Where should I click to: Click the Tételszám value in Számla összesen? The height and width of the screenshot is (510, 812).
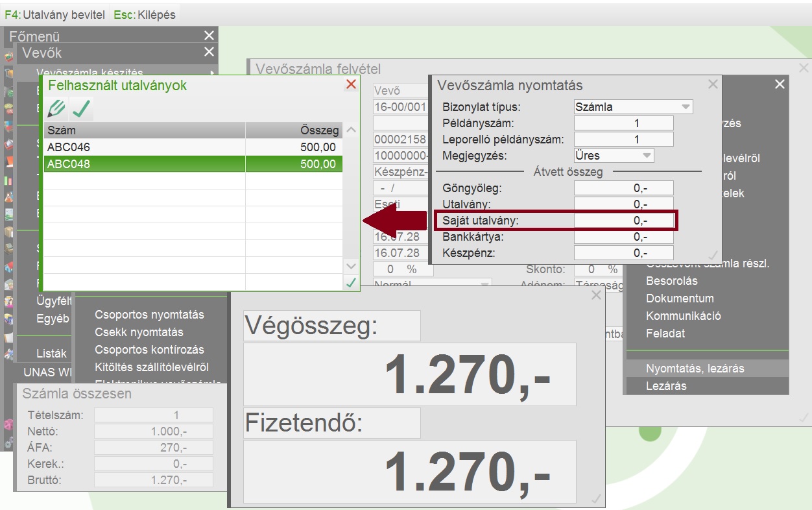click(x=154, y=415)
